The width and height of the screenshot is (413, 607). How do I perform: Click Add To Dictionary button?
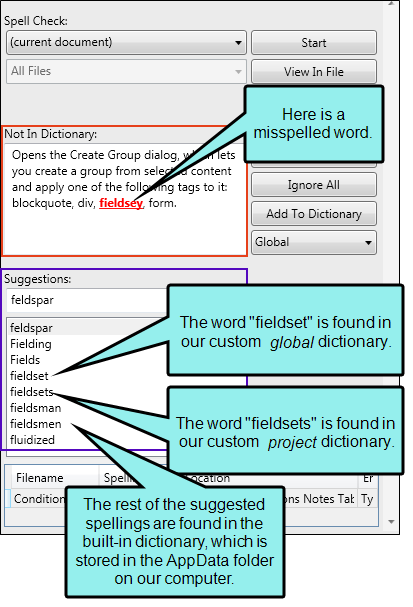314,214
